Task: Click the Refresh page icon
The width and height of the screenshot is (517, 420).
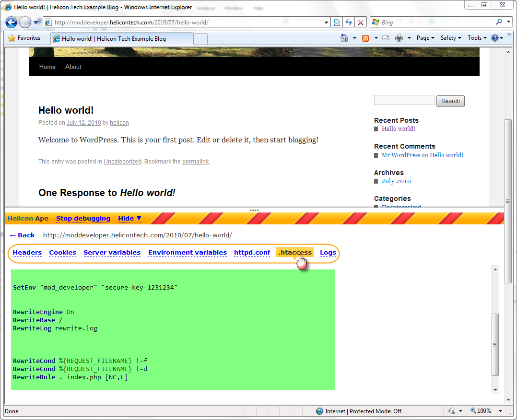Action: [348, 22]
